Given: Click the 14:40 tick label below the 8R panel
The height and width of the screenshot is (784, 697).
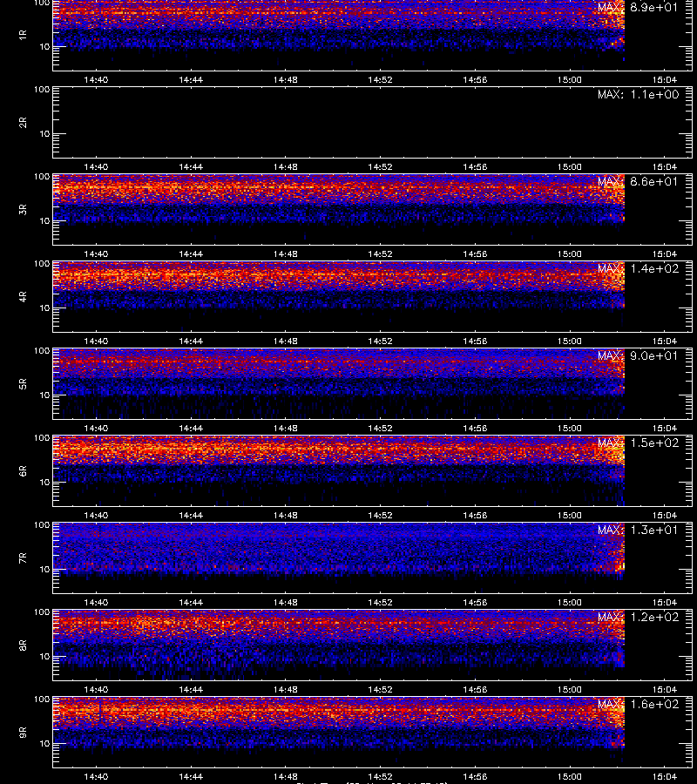Looking at the screenshot, I should 96,690.
